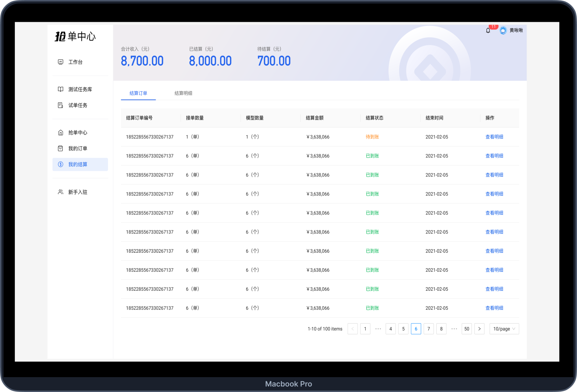Image resolution: width=577 pixels, height=392 pixels.
Task: Select the 测试任务库 book icon
Action: [x=61, y=89]
